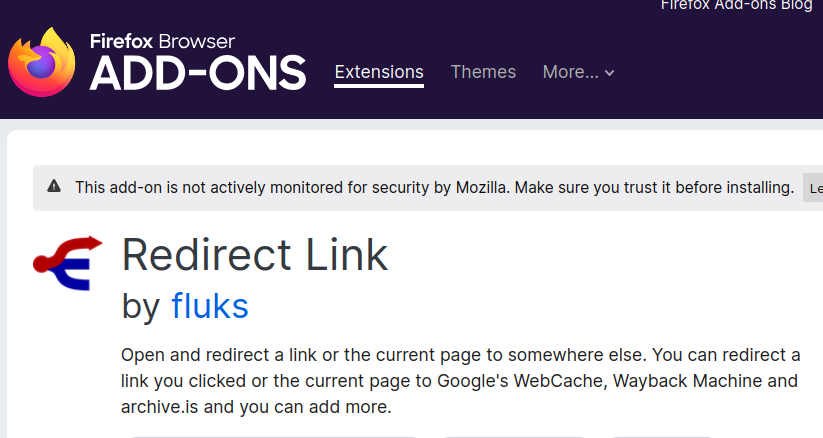Screen dimensions: 823x438
Task: Visit author fluks' profile link
Action: point(210,306)
